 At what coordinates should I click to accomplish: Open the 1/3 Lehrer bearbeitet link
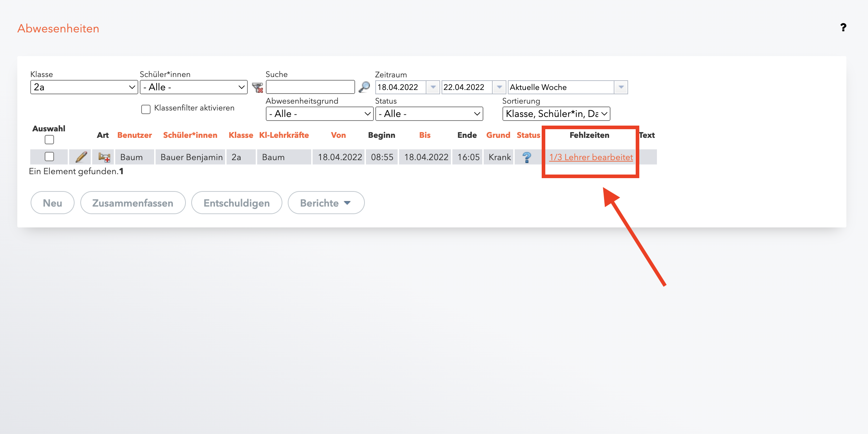pos(591,157)
